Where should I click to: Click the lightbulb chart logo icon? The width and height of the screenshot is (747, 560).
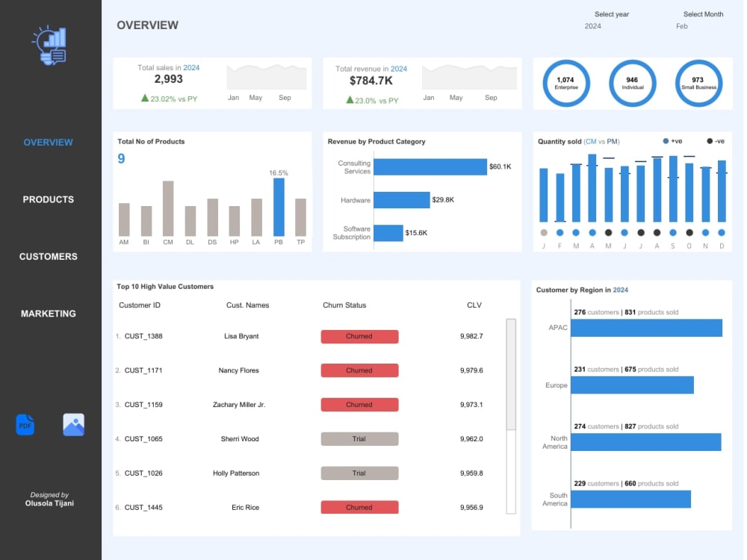[49, 46]
